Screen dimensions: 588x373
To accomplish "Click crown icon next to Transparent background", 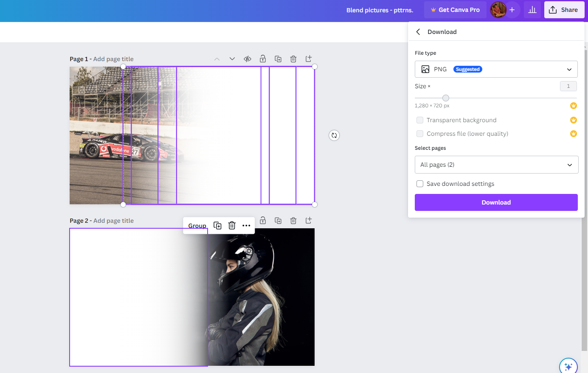I will tap(574, 120).
